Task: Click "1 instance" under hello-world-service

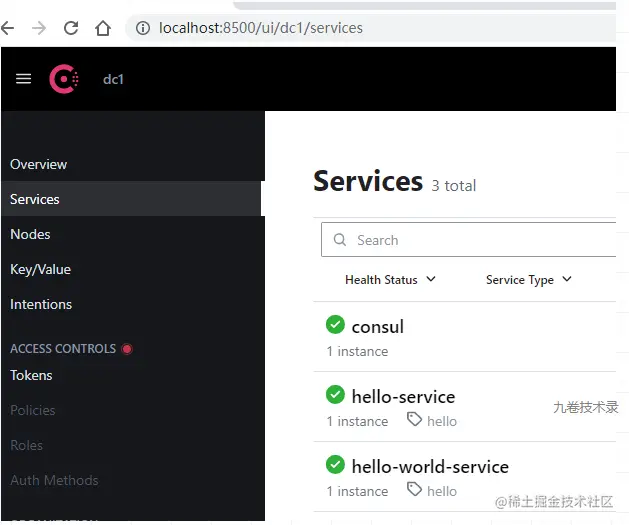Action: pos(357,491)
